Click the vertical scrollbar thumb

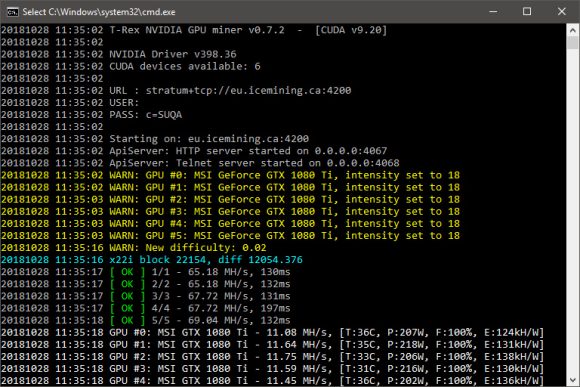click(x=573, y=42)
